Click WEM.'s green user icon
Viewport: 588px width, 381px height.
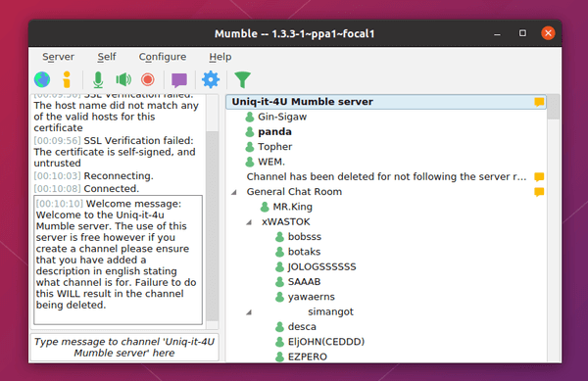point(250,162)
